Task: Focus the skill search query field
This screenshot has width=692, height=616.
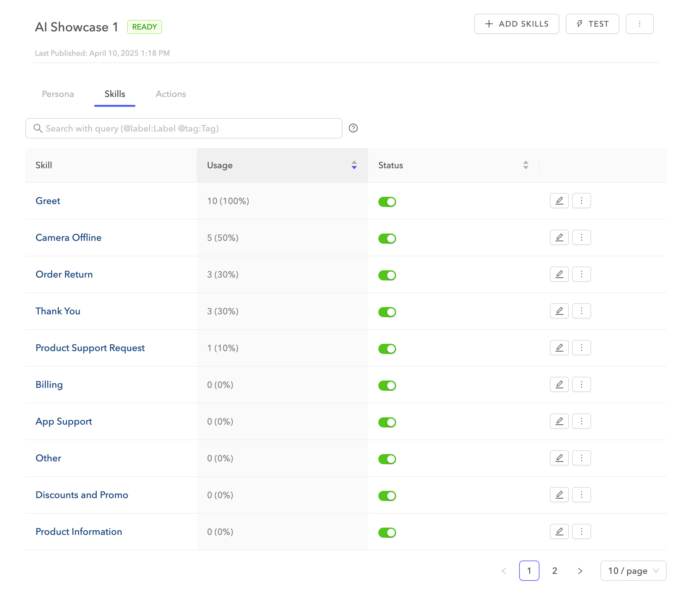Action: pyautogui.click(x=190, y=128)
